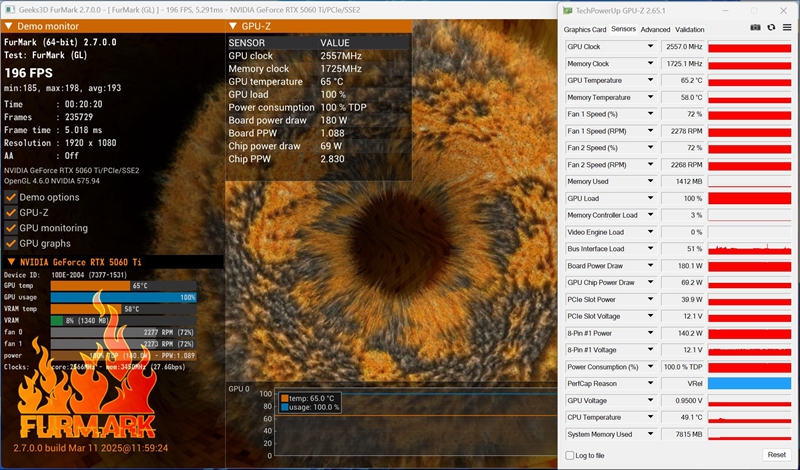Switch to the Graphics Card tab

(x=585, y=29)
